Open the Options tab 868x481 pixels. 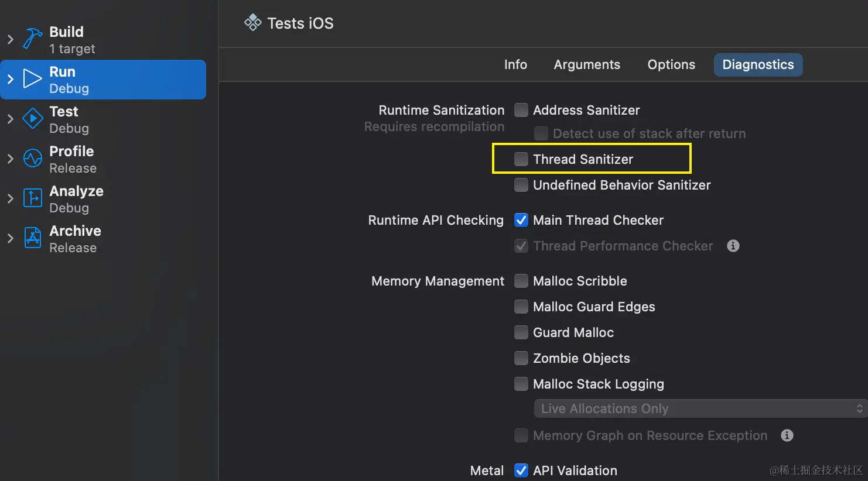[x=671, y=64]
